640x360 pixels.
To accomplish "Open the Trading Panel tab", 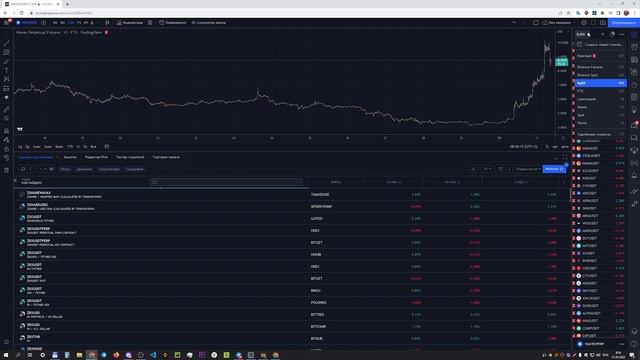I will [x=166, y=157].
